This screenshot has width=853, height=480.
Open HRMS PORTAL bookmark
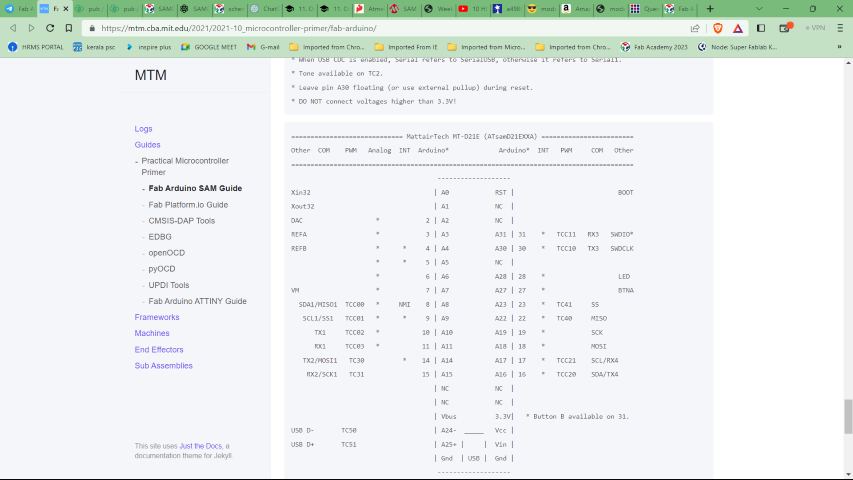36,47
